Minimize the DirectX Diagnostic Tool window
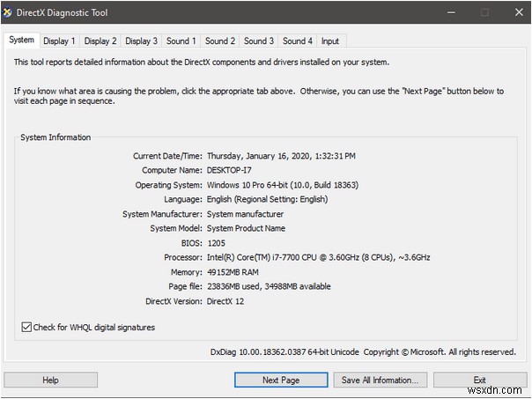 (451, 12)
